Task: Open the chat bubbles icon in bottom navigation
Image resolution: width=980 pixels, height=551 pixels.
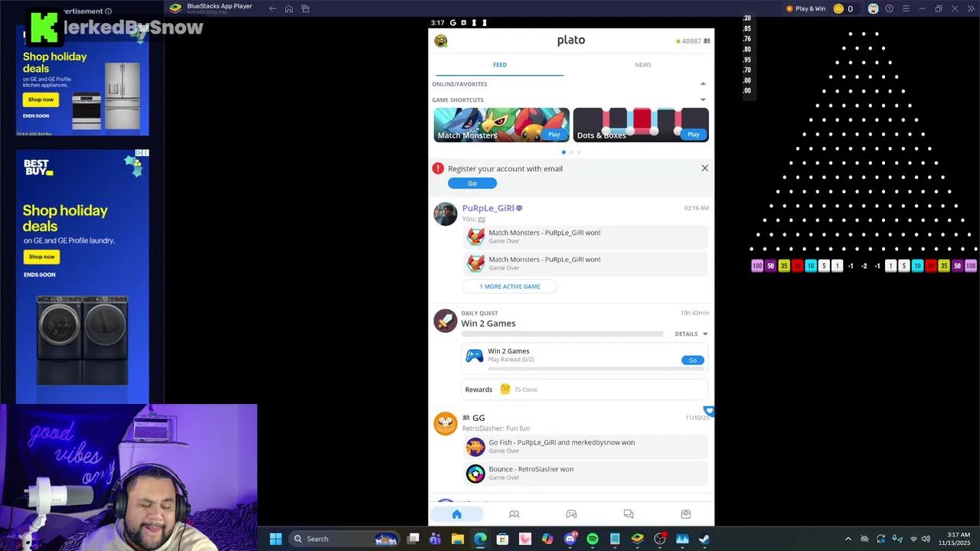Action: [629, 514]
